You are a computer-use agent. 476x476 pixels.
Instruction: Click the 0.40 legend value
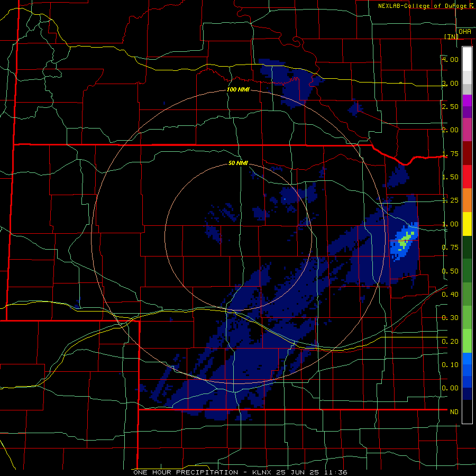point(450,295)
